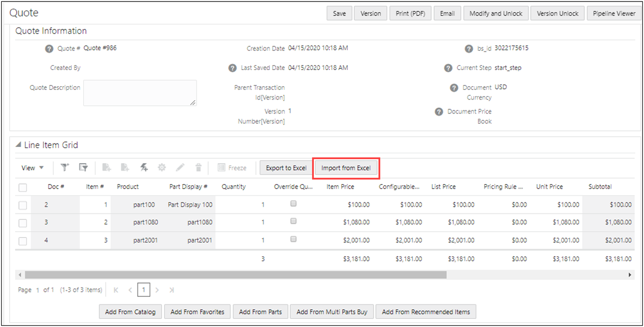
Task: Check the row checkbox for part100
Action: (23, 205)
